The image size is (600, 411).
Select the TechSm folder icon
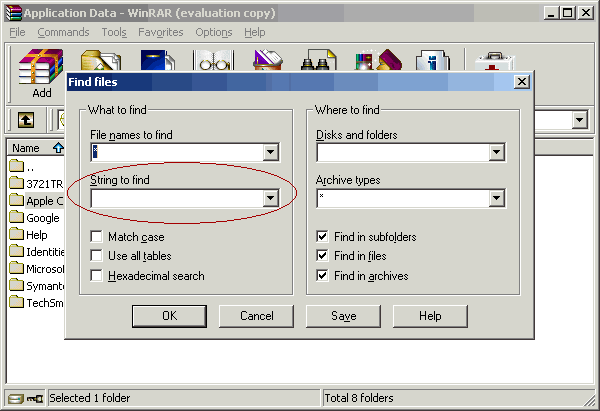click(x=16, y=302)
